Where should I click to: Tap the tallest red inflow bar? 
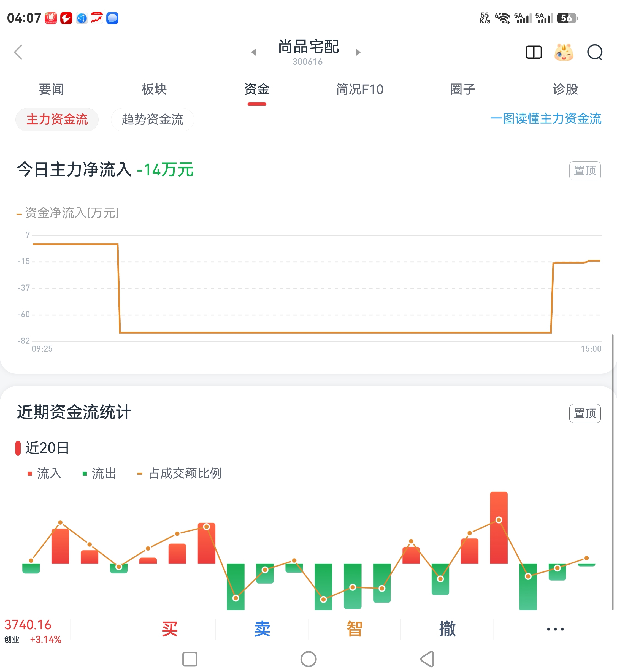click(x=499, y=527)
